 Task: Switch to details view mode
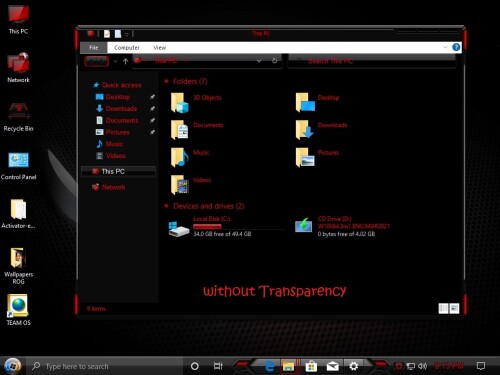443,308
